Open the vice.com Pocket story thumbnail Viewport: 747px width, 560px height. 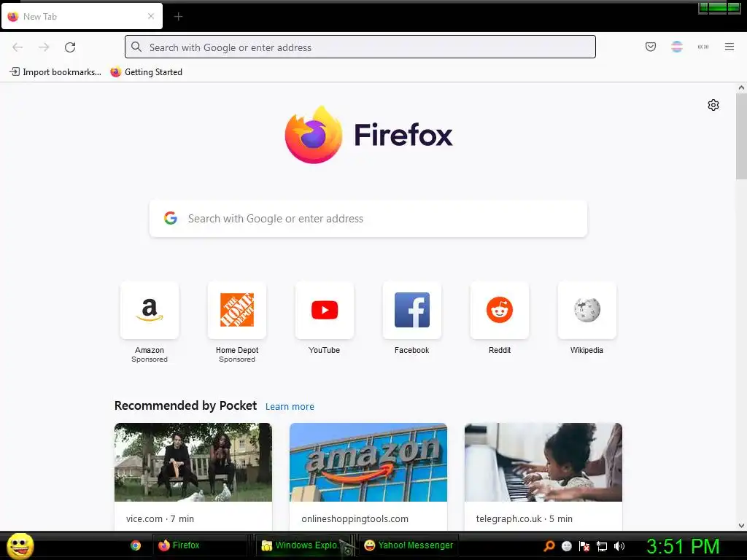193,462
